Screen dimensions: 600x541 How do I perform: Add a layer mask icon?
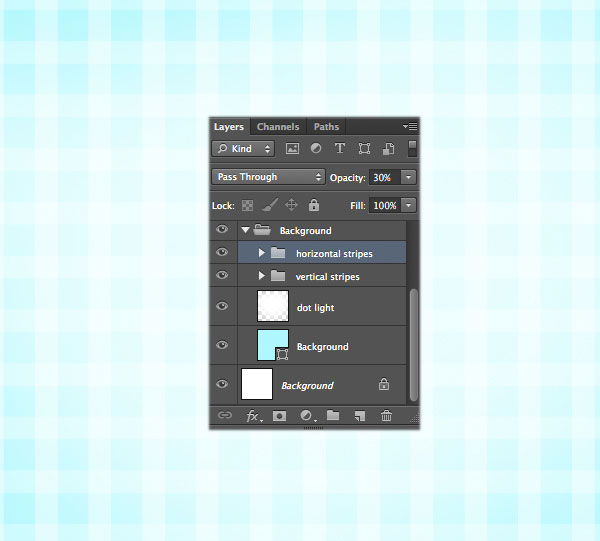[x=279, y=416]
